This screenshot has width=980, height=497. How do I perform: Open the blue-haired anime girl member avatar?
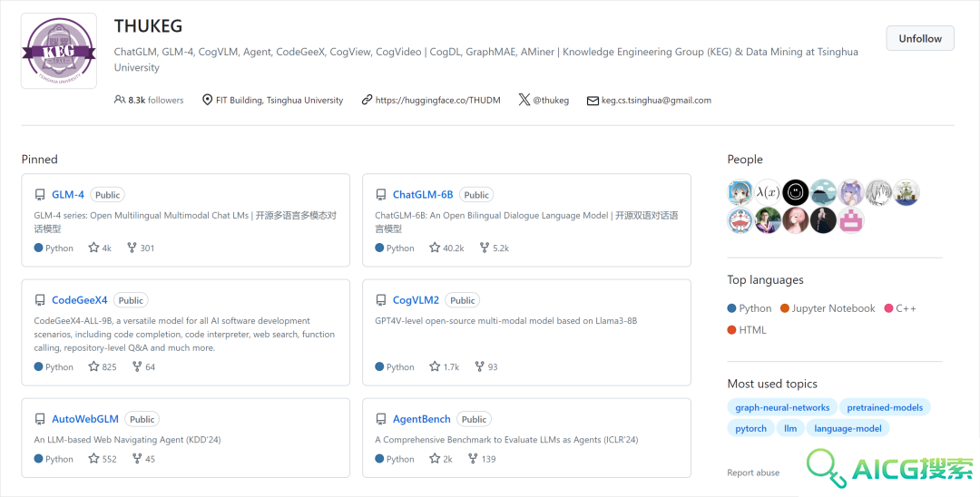pyautogui.click(x=740, y=192)
